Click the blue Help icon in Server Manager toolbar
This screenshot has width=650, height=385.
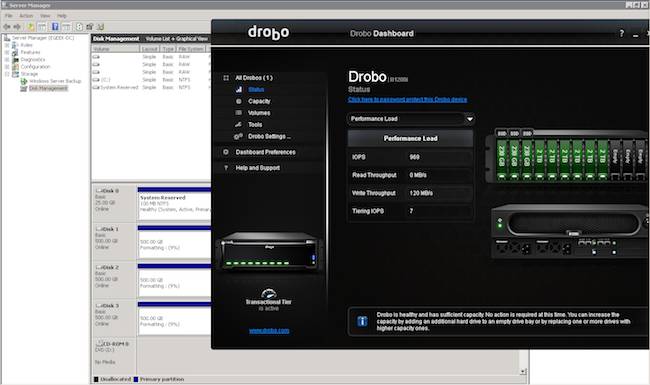(55, 27)
